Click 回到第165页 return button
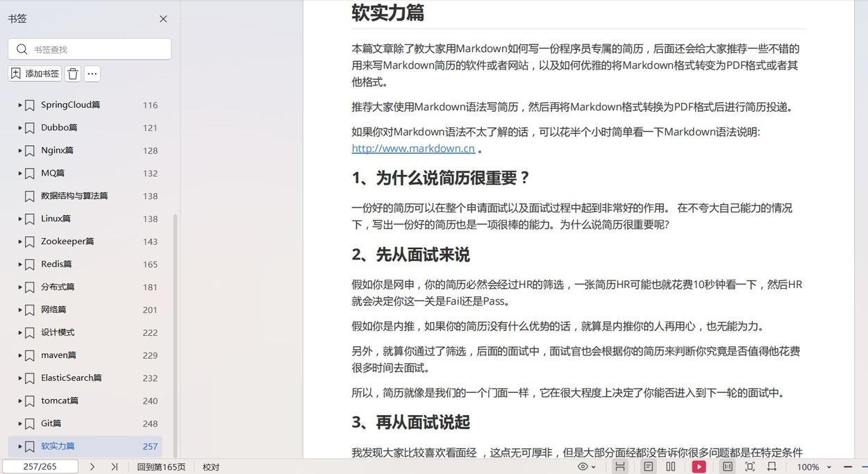868x474 pixels. [x=161, y=467]
